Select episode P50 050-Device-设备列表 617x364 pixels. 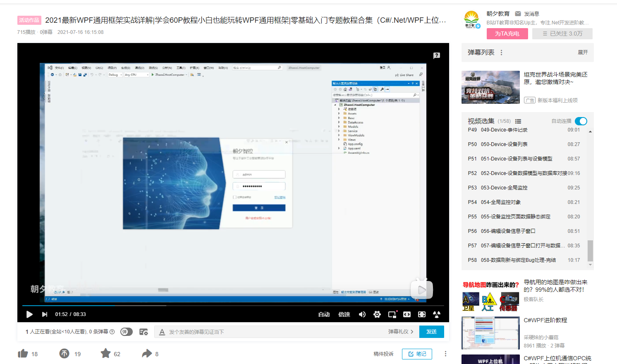tap(524, 144)
